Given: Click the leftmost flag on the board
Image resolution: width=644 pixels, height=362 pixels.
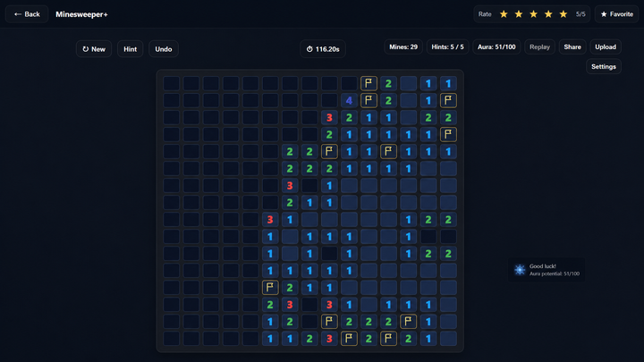Looking at the screenshot, I should 270,288.
